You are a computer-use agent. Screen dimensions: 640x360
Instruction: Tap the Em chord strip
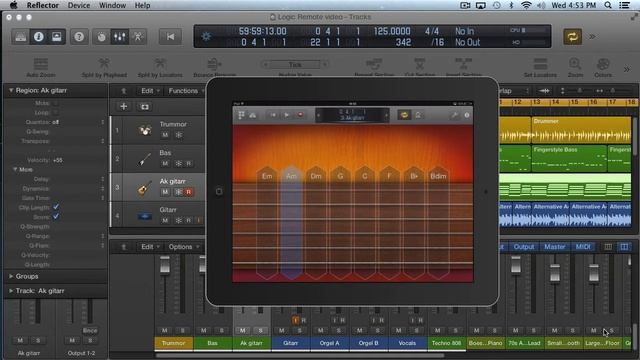coord(267,223)
